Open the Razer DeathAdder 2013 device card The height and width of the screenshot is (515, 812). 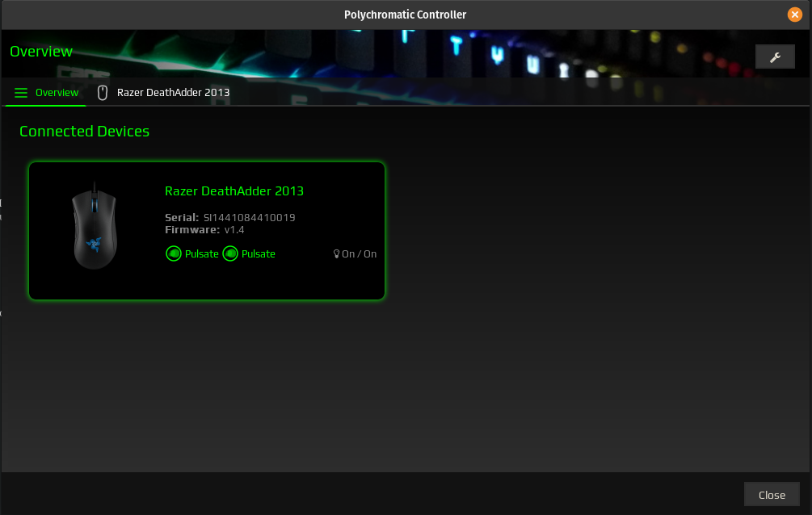207,231
